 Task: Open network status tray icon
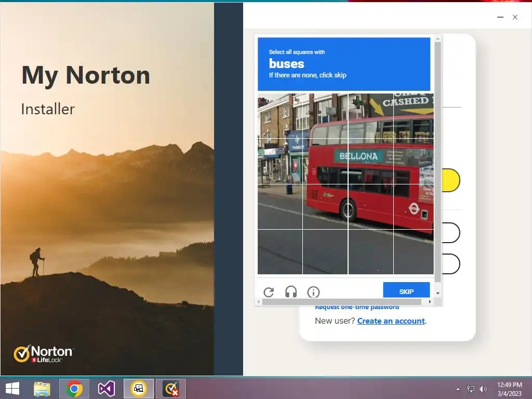[471, 389]
